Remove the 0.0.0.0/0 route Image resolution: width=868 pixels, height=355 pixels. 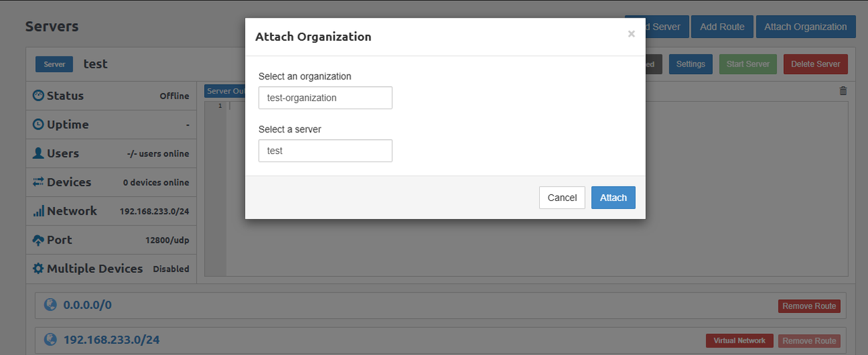(x=809, y=306)
